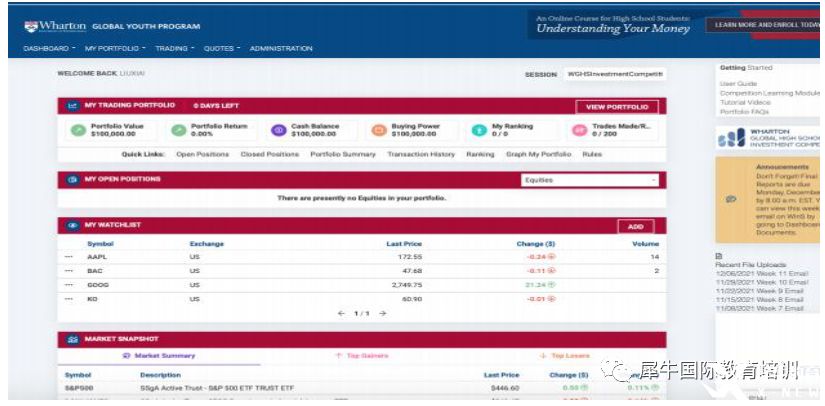Click the Wharton shield logo
The image size is (825, 406).
coord(31,26)
